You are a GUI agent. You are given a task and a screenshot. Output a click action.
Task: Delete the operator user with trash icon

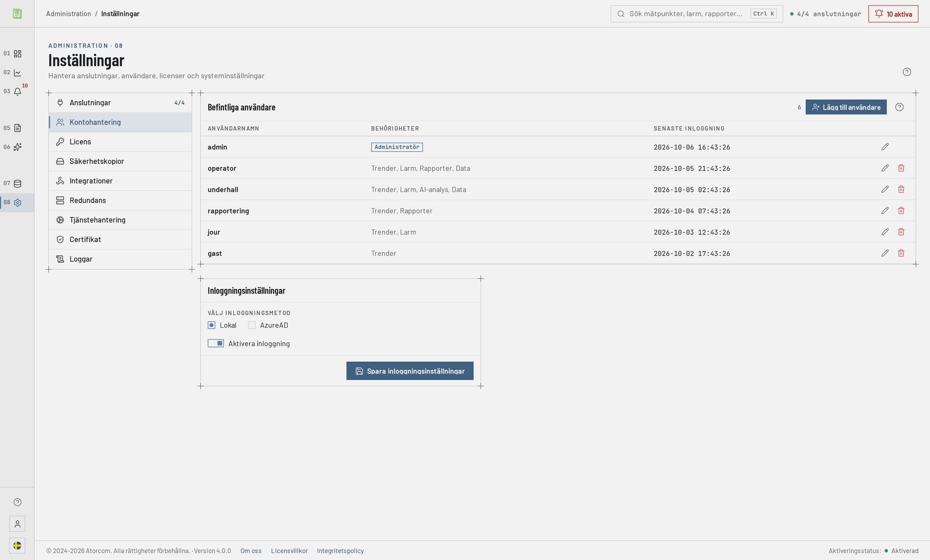(x=901, y=168)
